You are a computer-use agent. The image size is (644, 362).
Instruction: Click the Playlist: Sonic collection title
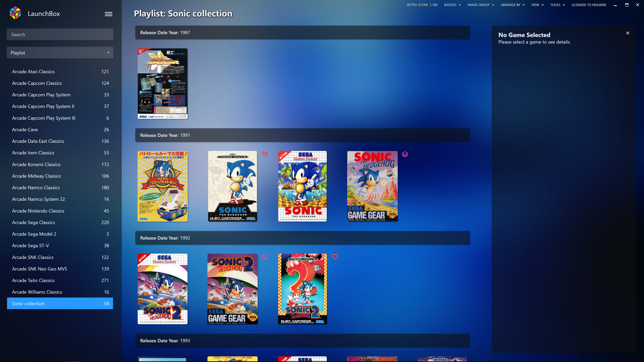point(183,13)
